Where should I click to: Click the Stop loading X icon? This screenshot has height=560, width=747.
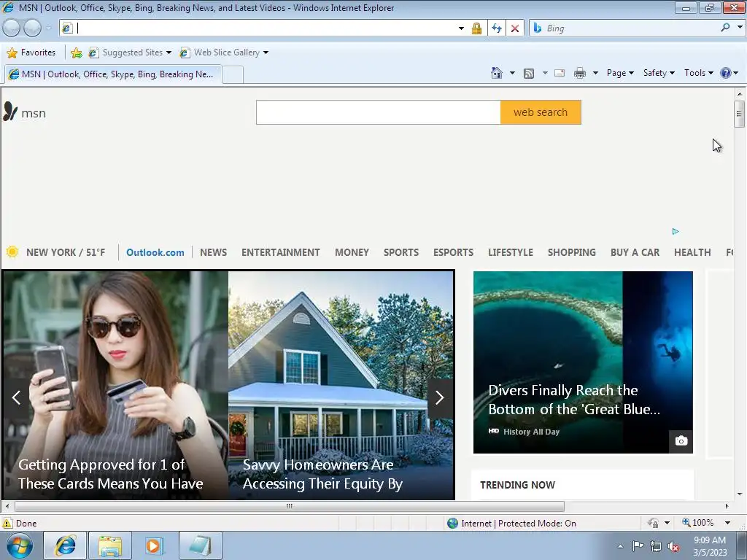coord(515,28)
